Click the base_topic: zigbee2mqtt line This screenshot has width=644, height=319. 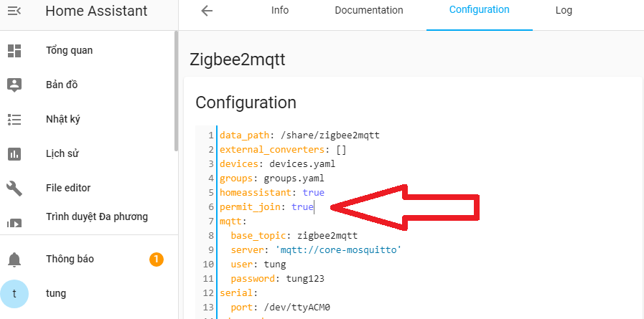click(x=294, y=236)
